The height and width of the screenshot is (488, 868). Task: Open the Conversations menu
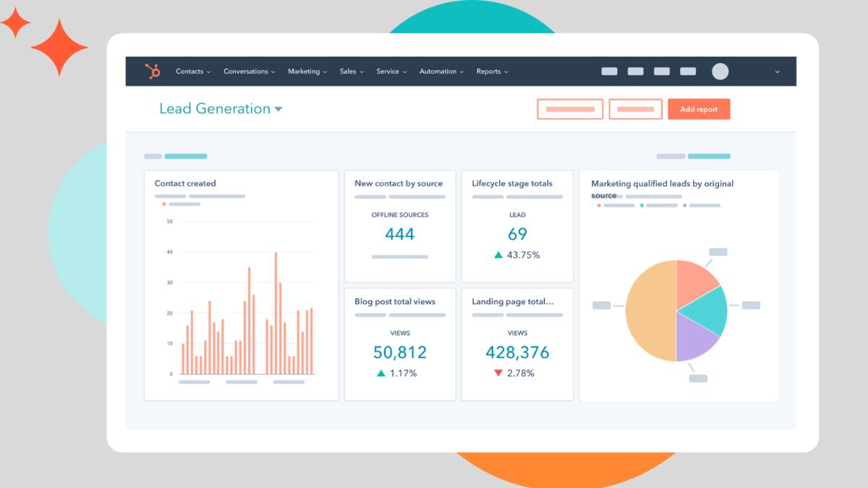point(250,72)
